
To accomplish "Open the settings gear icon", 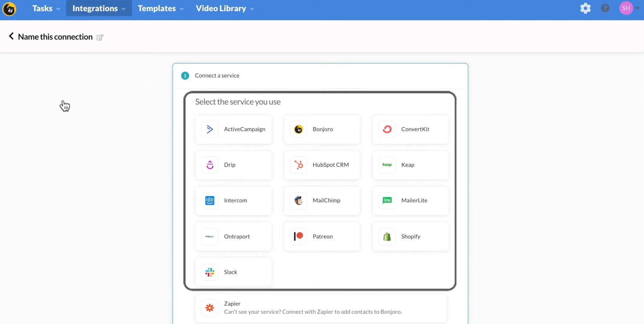I will [x=585, y=8].
